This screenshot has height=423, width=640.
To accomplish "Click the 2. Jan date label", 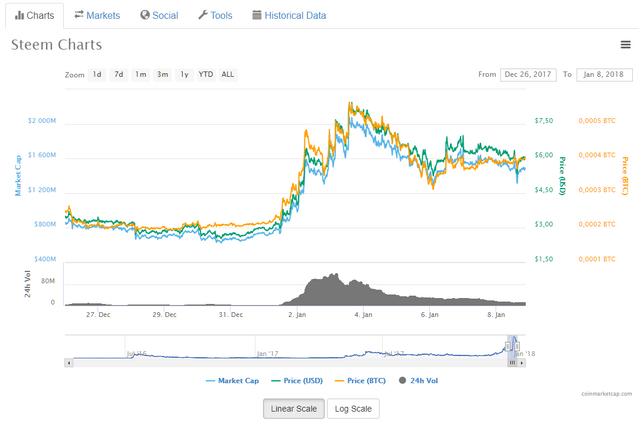I will [297, 315].
